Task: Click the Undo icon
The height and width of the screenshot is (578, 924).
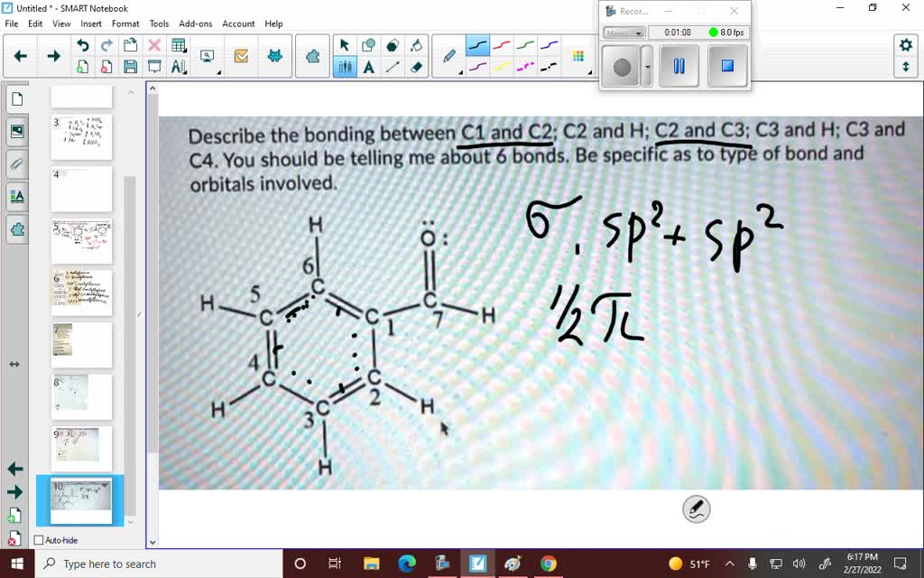Action: [x=83, y=43]
